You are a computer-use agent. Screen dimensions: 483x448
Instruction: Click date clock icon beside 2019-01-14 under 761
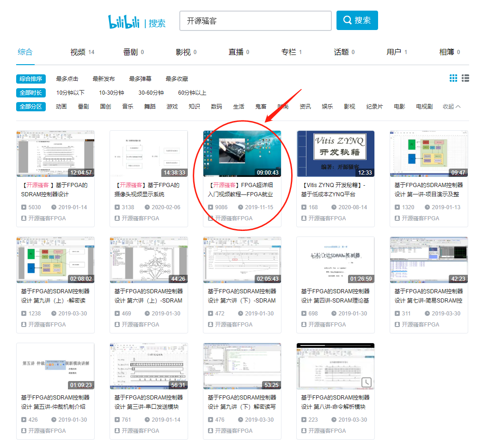pos(147,420)
